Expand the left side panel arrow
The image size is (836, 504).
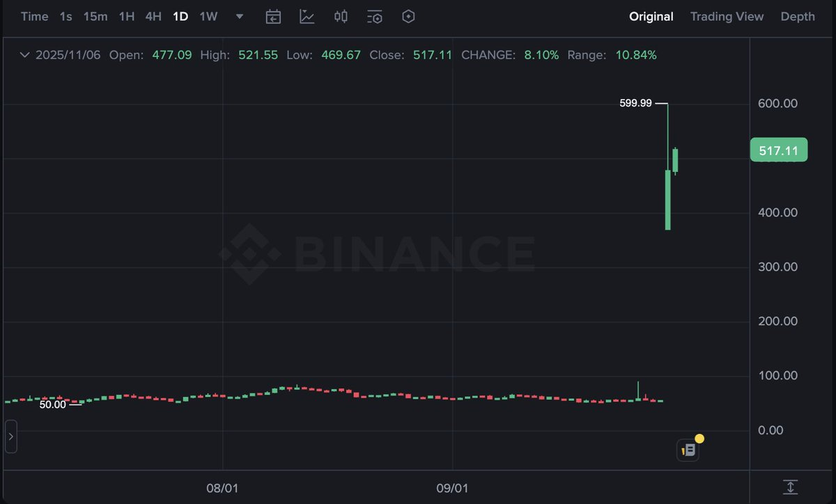[10, 437]
